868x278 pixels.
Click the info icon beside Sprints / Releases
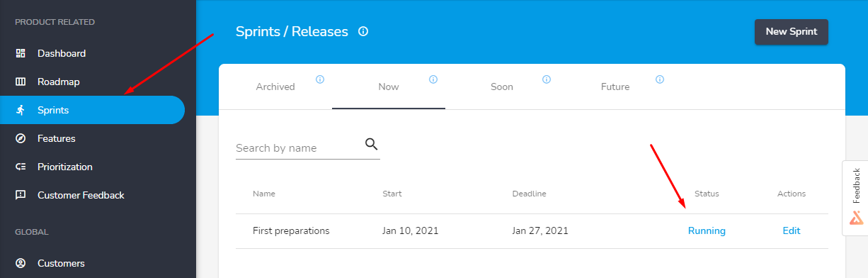click(x=363, y=31)
